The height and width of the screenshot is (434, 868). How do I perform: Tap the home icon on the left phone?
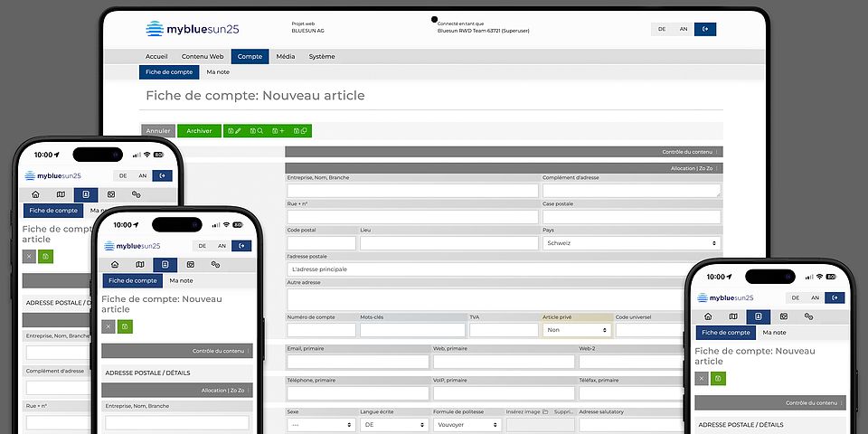[x=35, y=194]
